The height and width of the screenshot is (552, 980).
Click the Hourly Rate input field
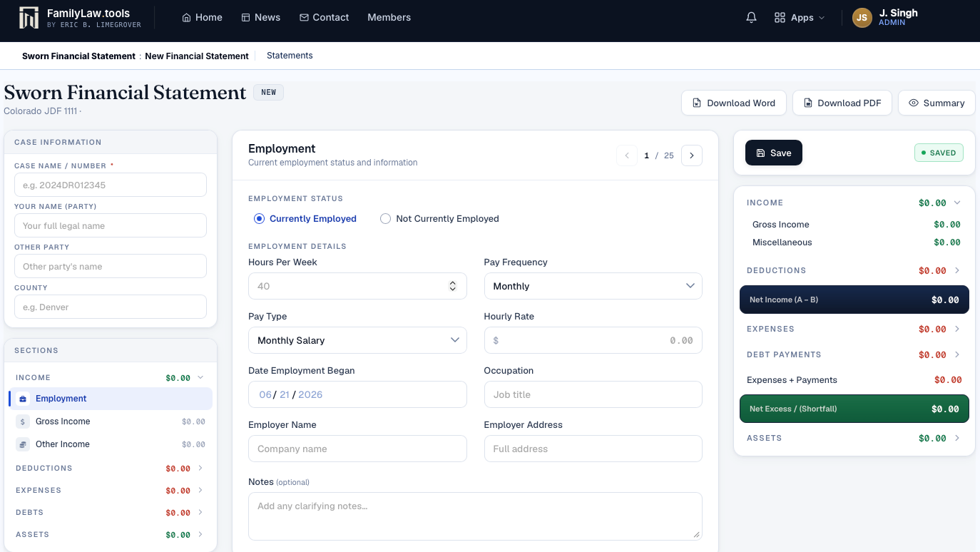click(593, 340)
